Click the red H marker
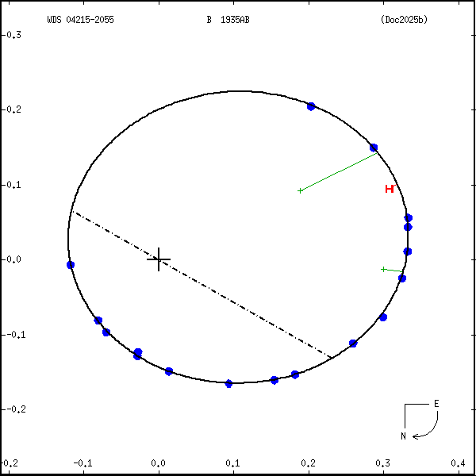This screenshot has height=476, width=476. coord(389,189)
